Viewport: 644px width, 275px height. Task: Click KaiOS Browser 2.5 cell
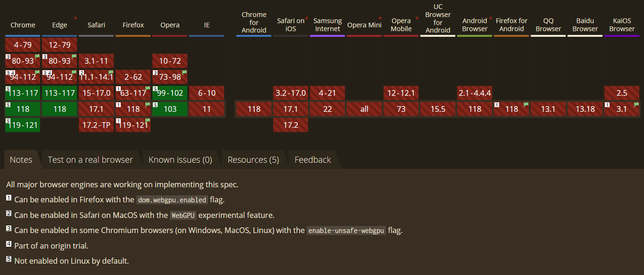(x=622, y=93)
